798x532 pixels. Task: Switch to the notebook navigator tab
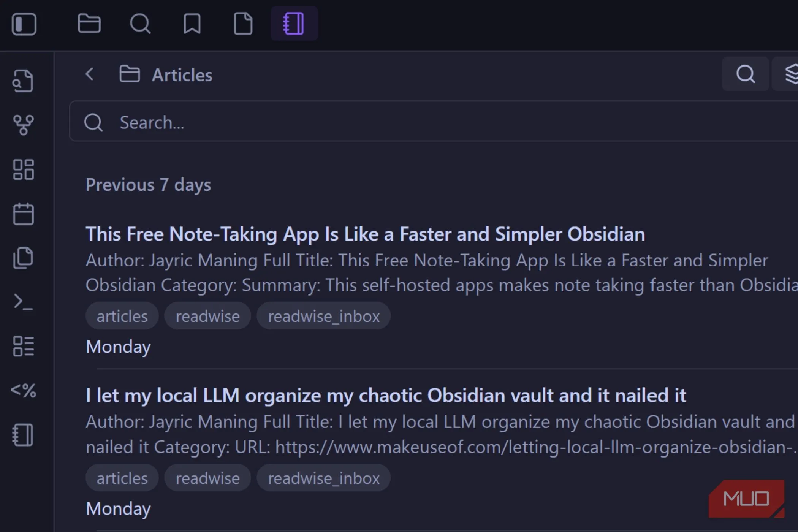click(x=294, y=24)
